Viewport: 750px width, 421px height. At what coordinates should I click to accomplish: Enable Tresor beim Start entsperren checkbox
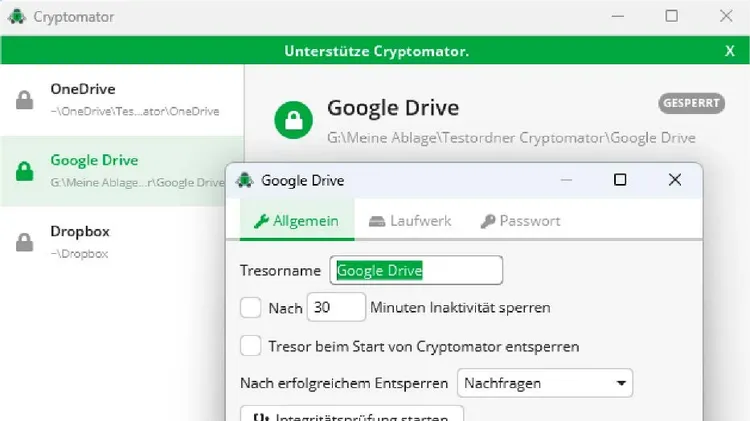[251, 345]
